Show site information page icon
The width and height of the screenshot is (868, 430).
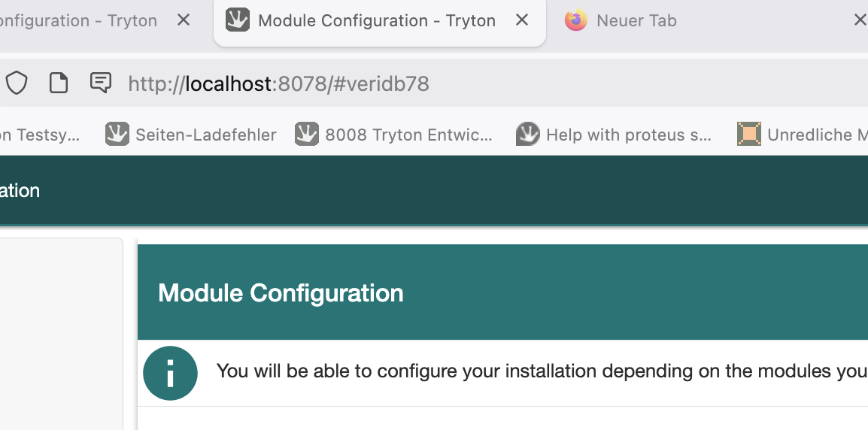click(x=59, y=83)
